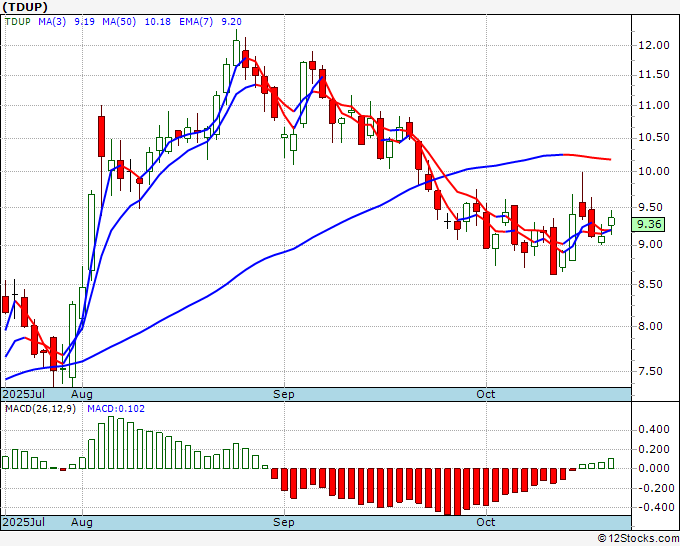Viewport: 680px width, 546px height.
Task: Click 2025Jul on the MACD panel axis
Action: pyautogui.click(x=24, y=522)
